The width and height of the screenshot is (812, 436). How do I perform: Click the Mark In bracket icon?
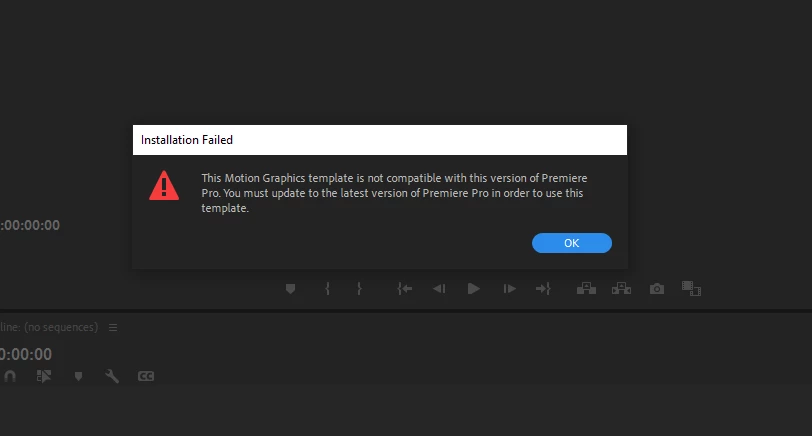coord(327,289)
